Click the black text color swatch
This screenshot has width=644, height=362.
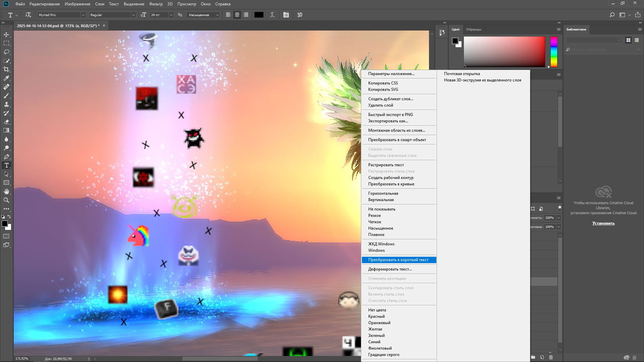[259, 15]
